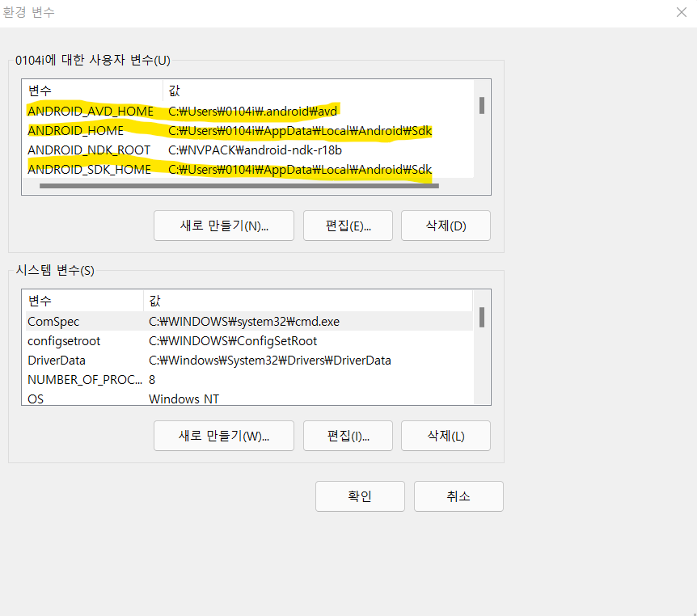
Task: Close the 환경 변수 dialog
Action: point(682,12)
